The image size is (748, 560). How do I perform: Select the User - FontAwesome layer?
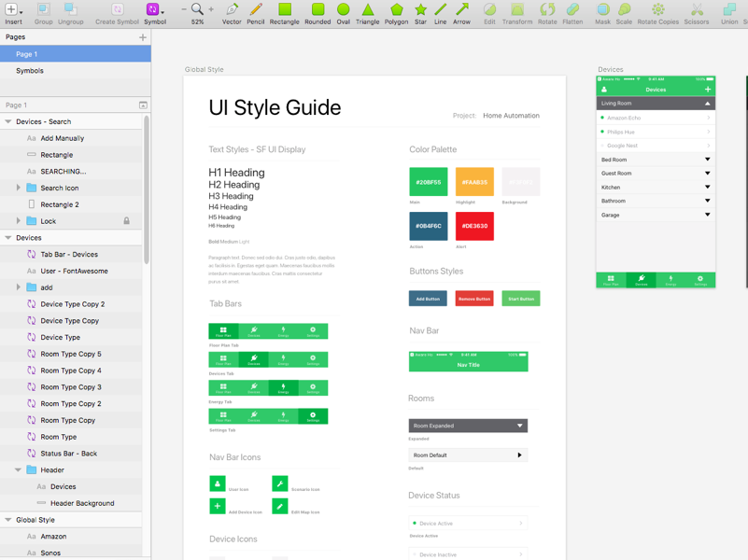point(71,271)
